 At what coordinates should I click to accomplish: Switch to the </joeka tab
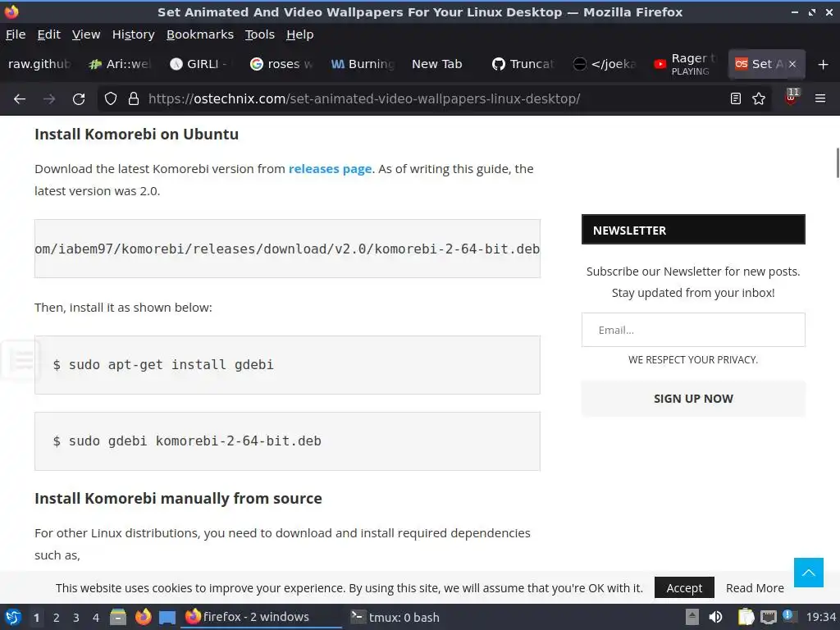pyautogui.click(x=605, y=64)
